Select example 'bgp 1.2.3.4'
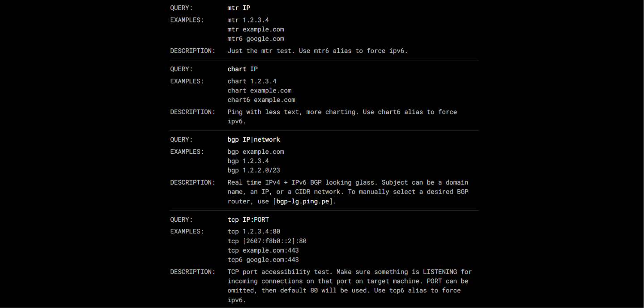Screen dimensions: 644x308 tap(248, 161)
